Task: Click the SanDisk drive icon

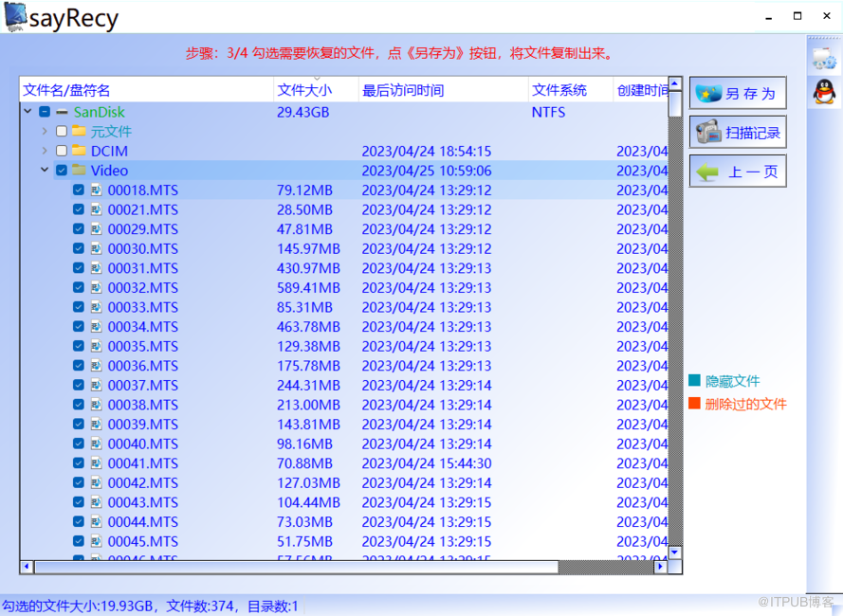Action: click(x=63, y=112)
